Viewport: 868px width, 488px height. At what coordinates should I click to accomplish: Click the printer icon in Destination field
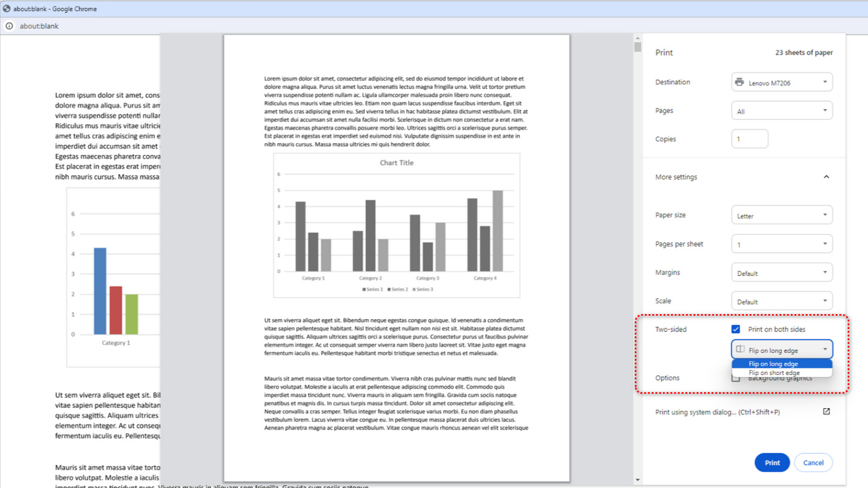739,82
